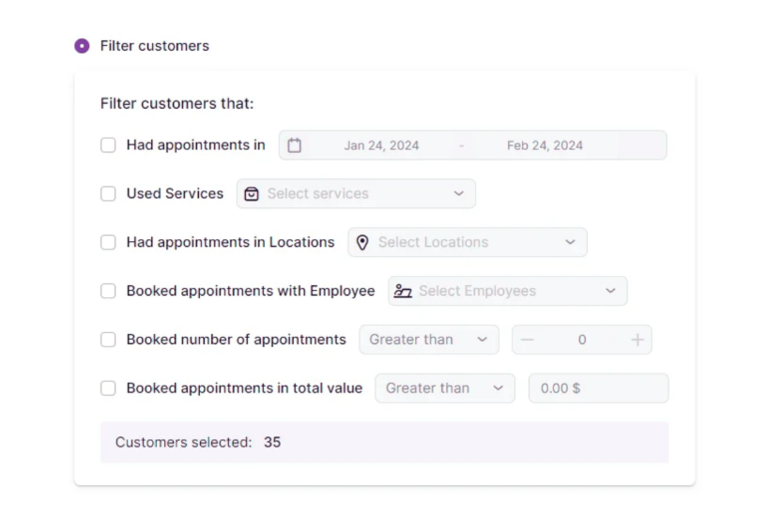Toggle Booked appointments in total value
The height and width of the screenshot is (532, 784).
(108, 388)
